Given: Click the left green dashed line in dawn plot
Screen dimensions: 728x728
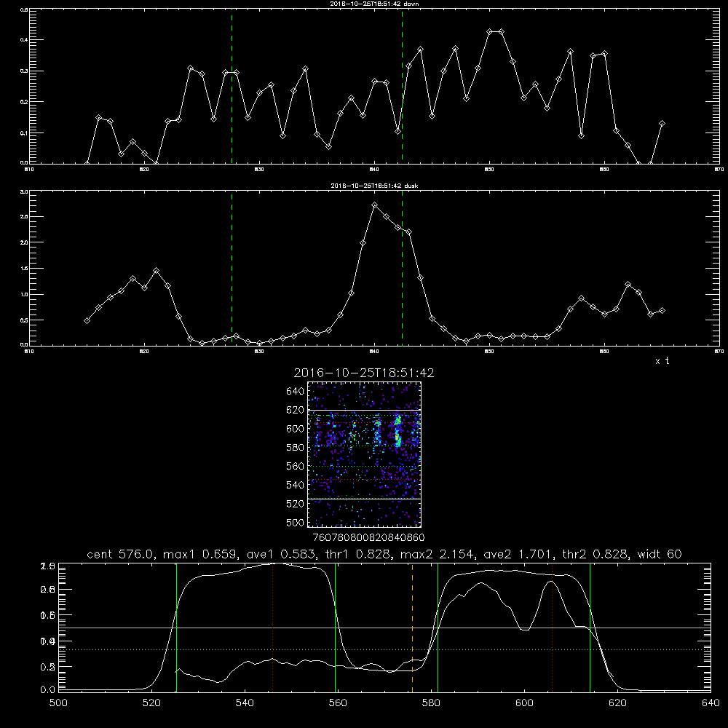Looking at the screenshot, I should tap(232, 86).
